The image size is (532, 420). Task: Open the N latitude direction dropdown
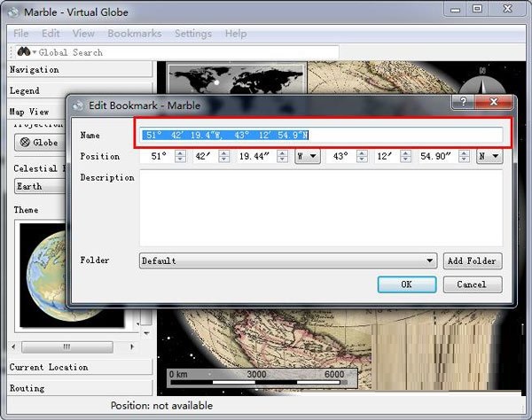click(x=489, y=156)
